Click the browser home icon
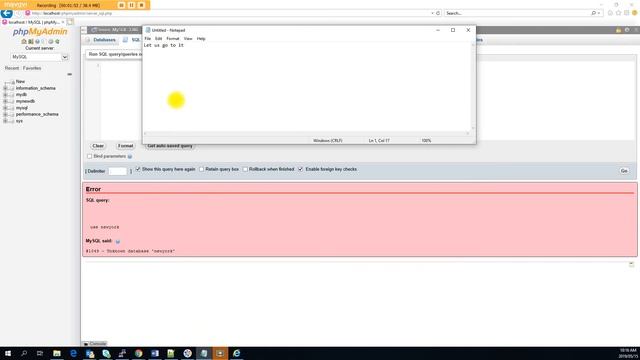Viewport: 640px width, 360px height. pos(610,13)
